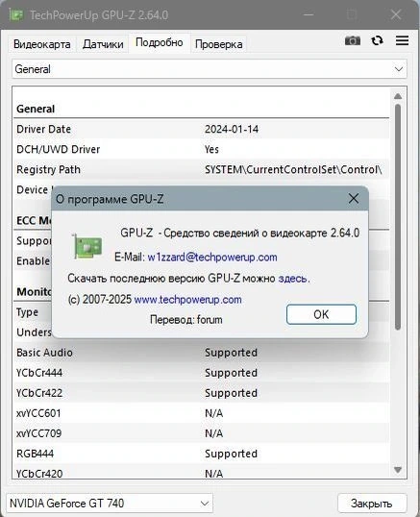Follow the здесь download link

click(293, 279)
